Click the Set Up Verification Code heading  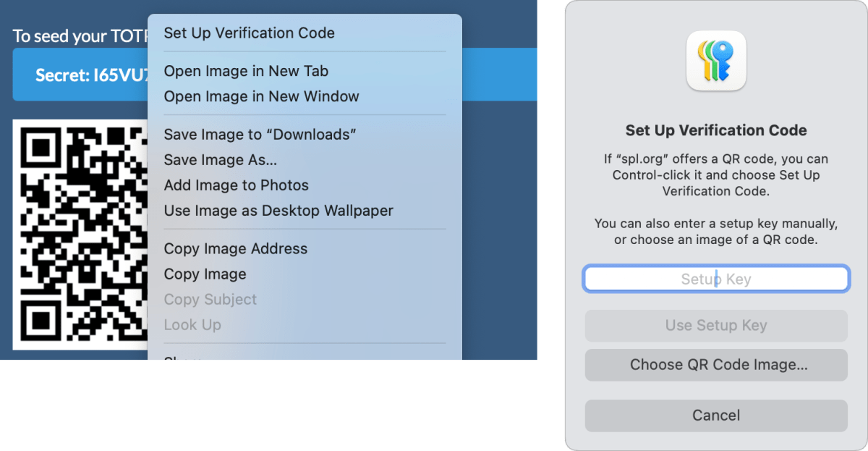pos(715,131)
